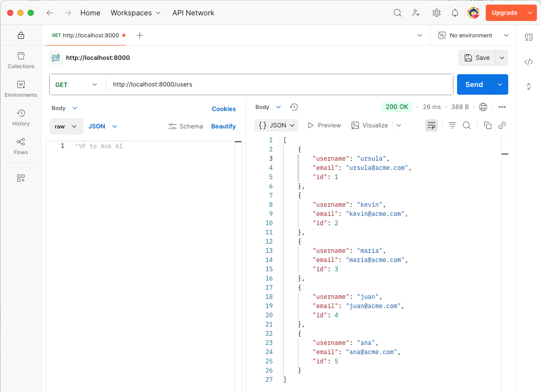Expand the Save options arrow
The image size is (541, 392).
tap(502, 58)
